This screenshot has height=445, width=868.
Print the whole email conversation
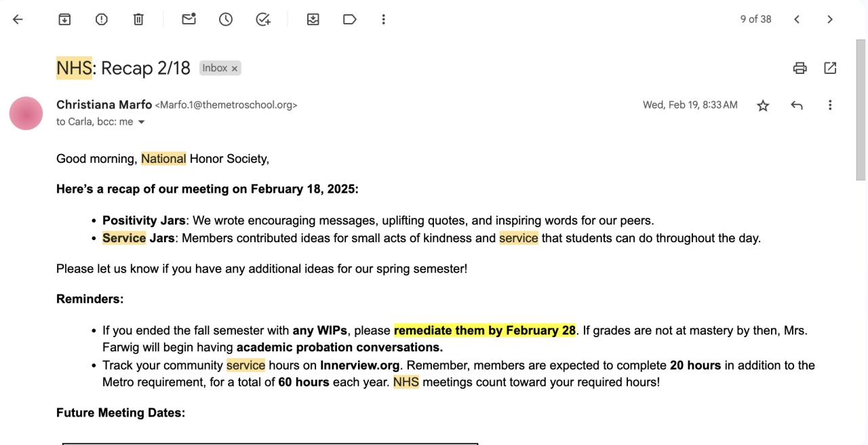[800, 68]
